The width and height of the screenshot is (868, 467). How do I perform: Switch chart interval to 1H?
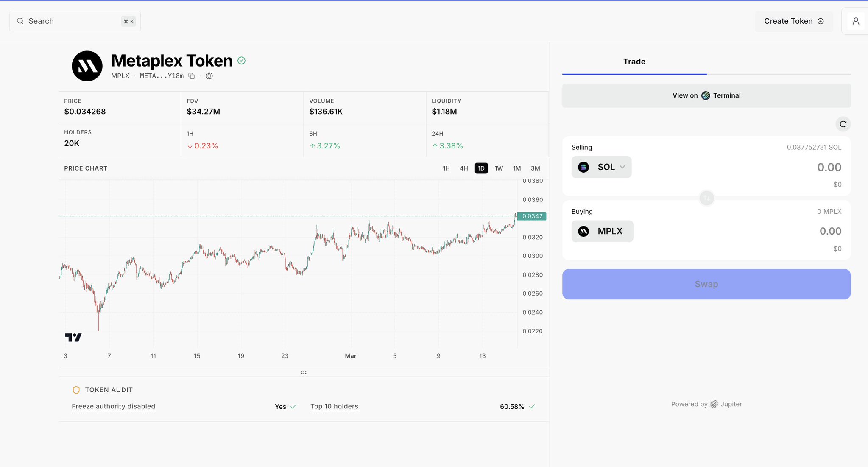(x=446, y=168)
